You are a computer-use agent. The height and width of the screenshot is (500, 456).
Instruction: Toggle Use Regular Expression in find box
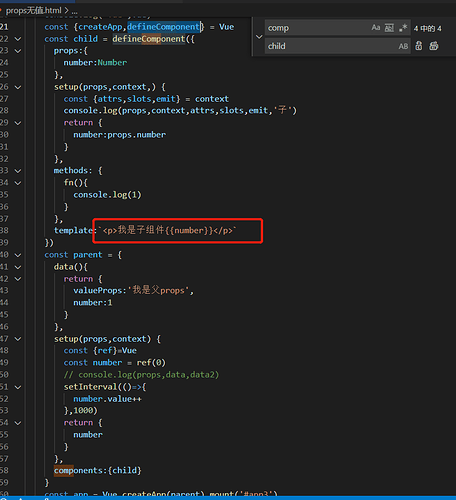coord(403,28)
